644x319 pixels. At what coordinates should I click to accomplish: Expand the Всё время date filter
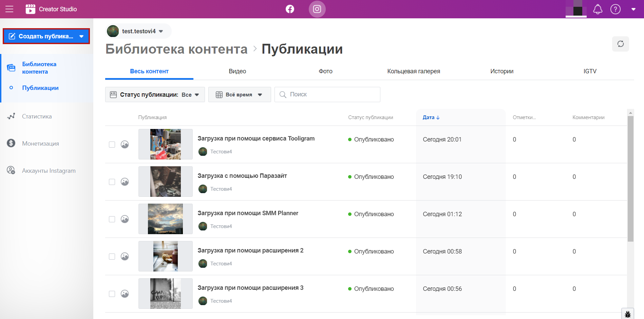pos(239,95)
